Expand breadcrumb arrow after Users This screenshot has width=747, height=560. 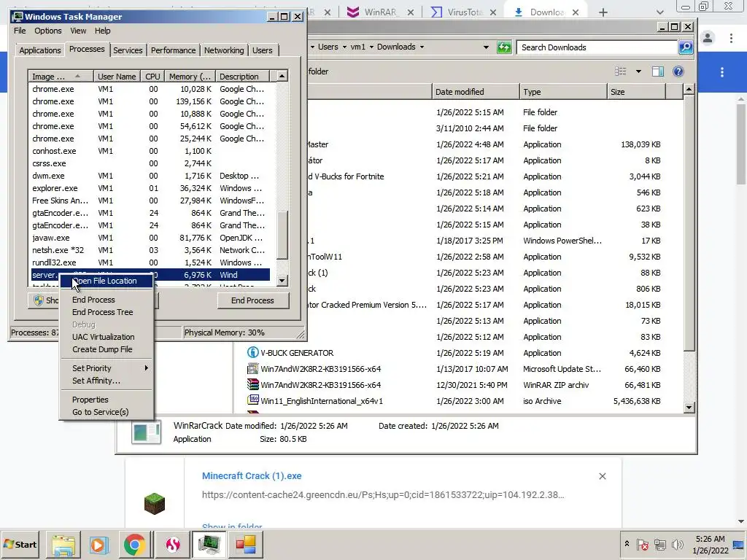click(344, 47)
